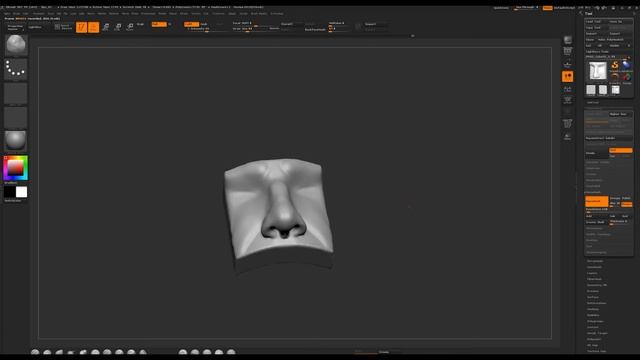Open the current brush thumbnail picker
This screenshot has width=640, height=360.
pyautogui.click(x=16, y=45)
